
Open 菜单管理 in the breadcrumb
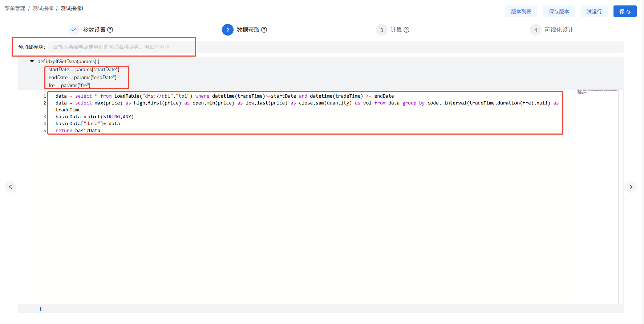(x=15, y=8)
